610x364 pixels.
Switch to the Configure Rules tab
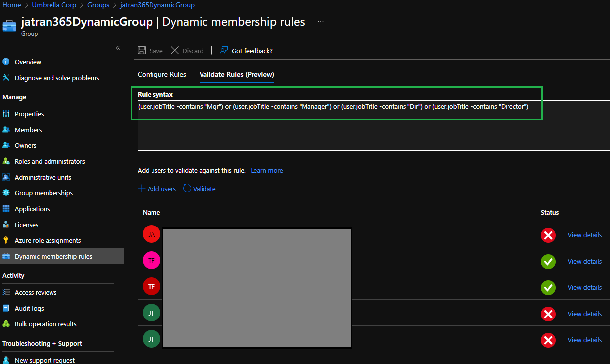coord(161,74)
